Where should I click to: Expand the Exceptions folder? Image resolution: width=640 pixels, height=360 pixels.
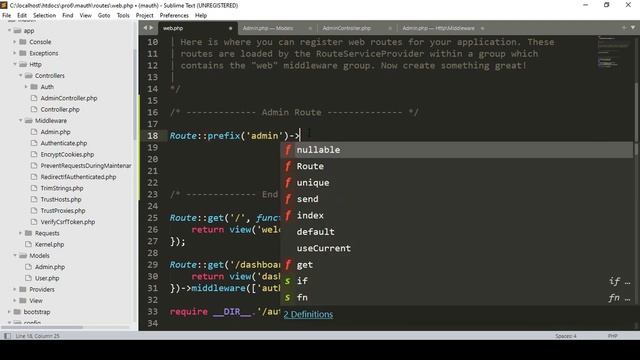coord(15,53)
